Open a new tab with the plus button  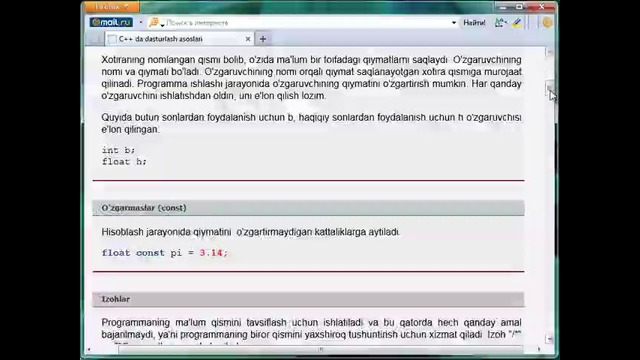click(263, 39)
